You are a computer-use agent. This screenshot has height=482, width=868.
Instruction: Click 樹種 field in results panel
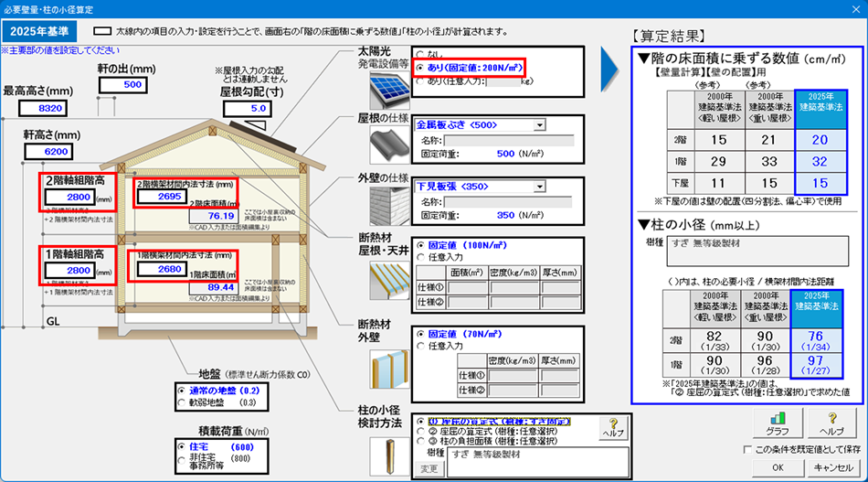pyautogui.click(x=757, y=251)
